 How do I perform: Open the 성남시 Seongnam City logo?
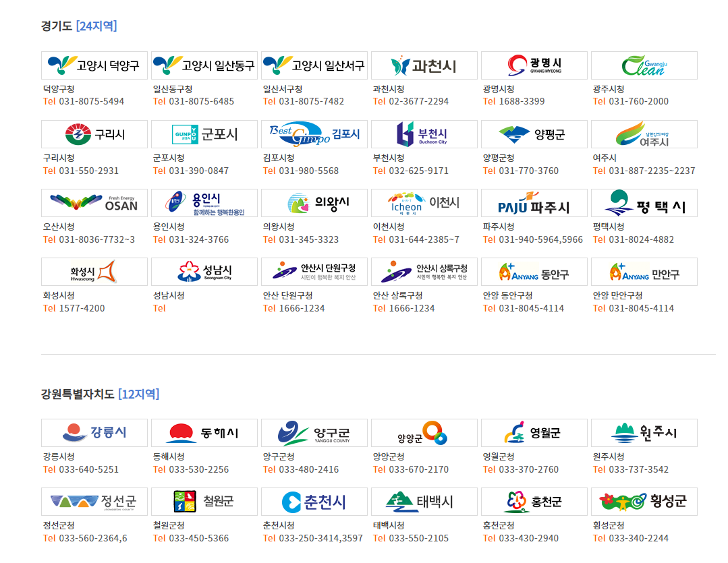tap(204, 272)
